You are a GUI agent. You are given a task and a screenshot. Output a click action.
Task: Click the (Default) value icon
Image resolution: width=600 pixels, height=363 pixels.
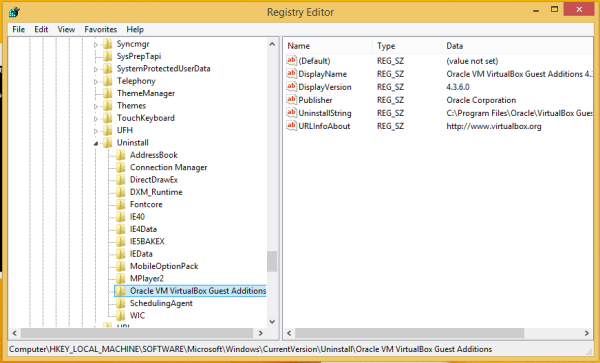tap(292, 60)
